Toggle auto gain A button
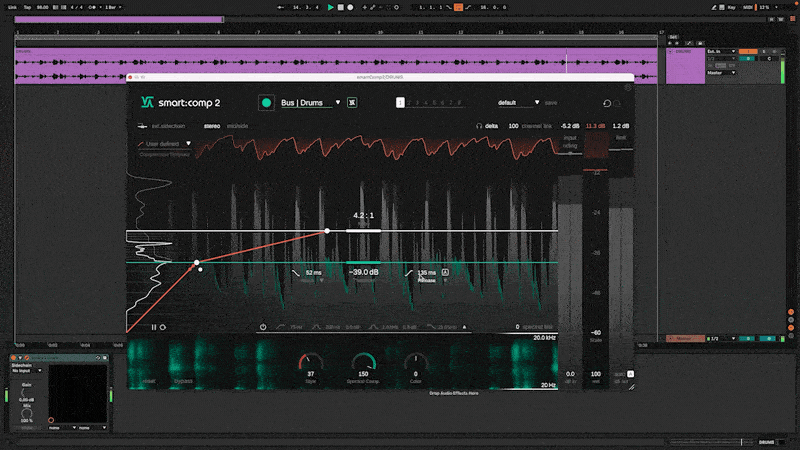The height and width of the screenshot is (450, 800). pyautogui.click(x=631, y=374)
